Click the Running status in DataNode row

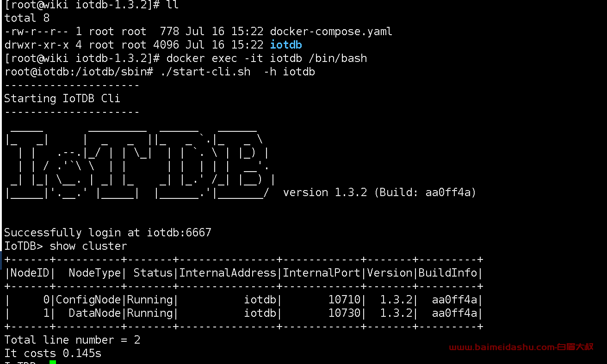click(150, 313)
